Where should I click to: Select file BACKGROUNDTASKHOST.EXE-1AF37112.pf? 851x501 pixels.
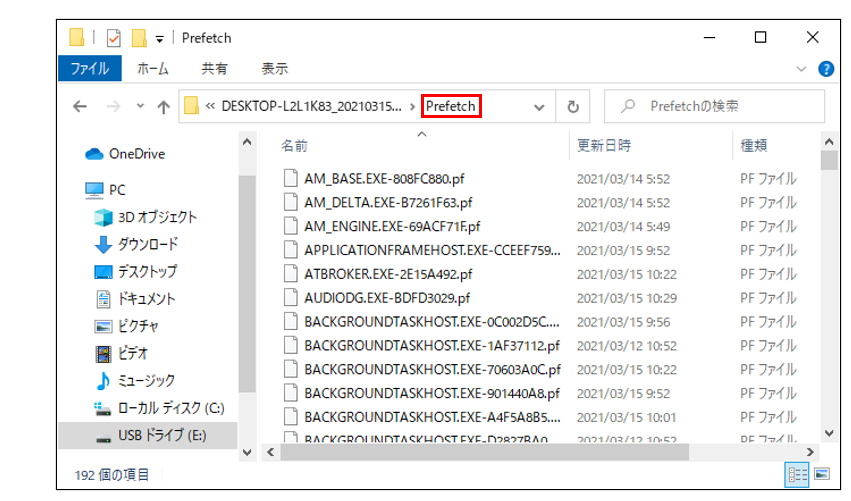tap(432, 346)
